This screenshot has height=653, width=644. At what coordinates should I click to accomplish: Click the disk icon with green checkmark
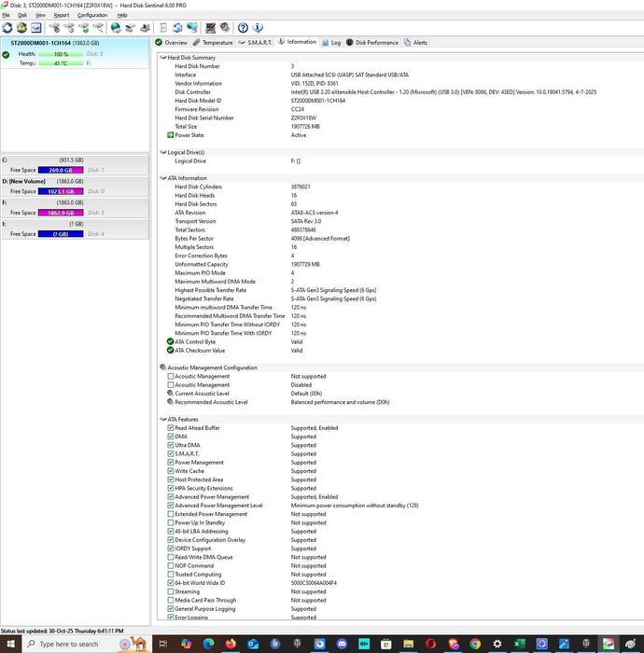tap(83, 28)
